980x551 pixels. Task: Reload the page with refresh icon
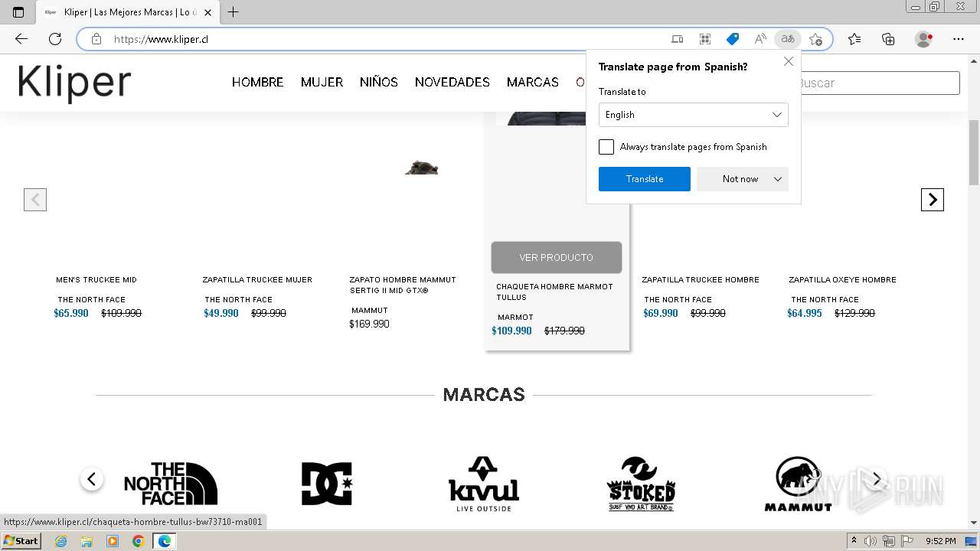(55, 39)
